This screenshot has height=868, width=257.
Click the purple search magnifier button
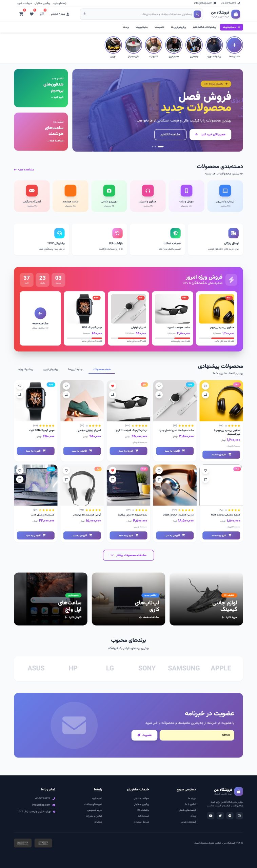(197, 14)
